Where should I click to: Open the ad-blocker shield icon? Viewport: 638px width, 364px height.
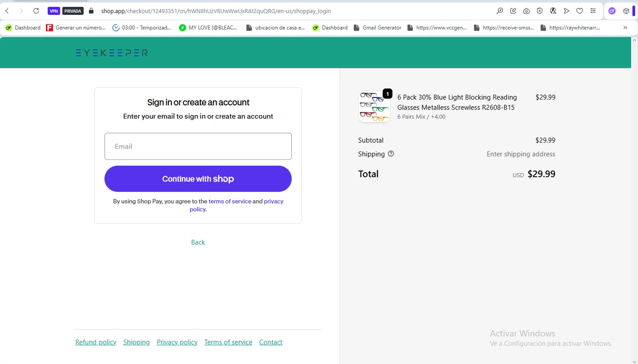click(x=540, y=11)
